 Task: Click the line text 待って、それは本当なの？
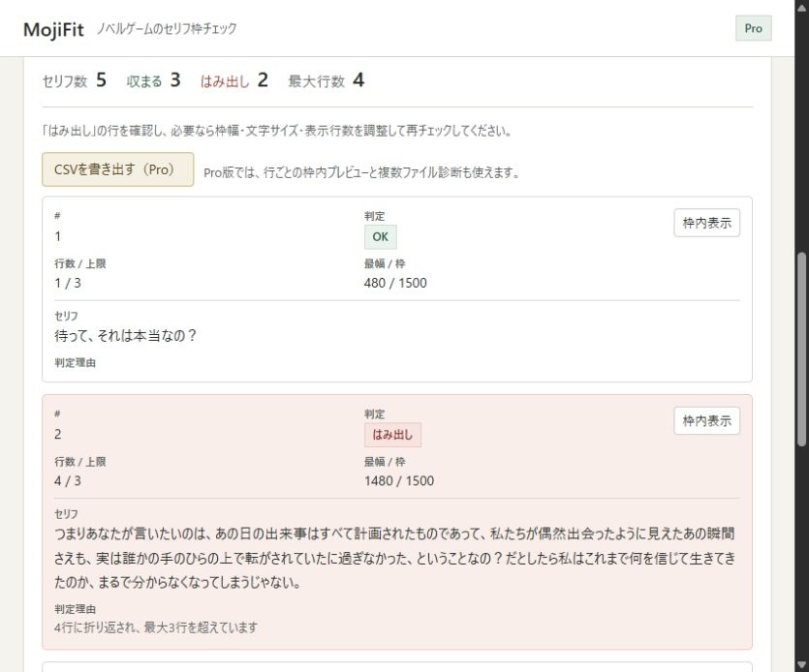pos(125,336)
